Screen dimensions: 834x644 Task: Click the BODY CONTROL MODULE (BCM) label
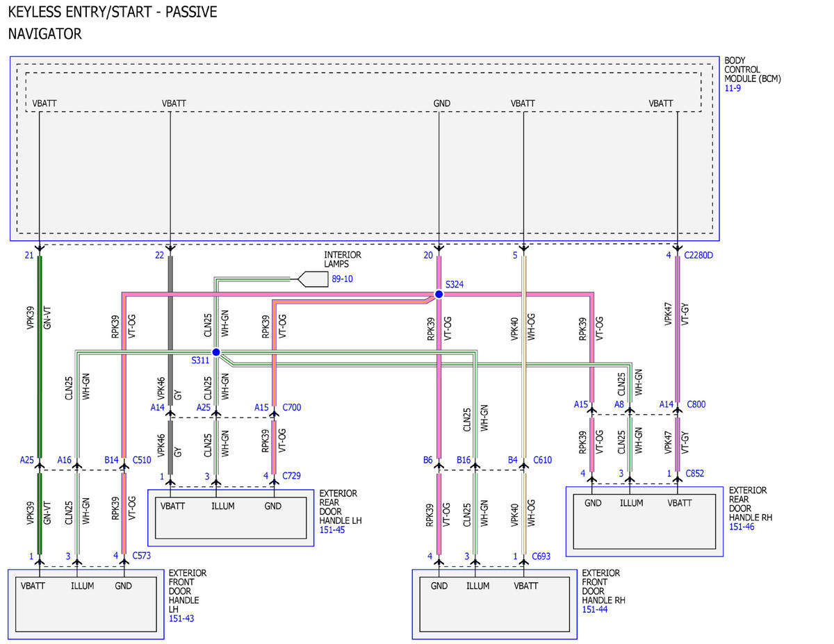click(753, 70)
